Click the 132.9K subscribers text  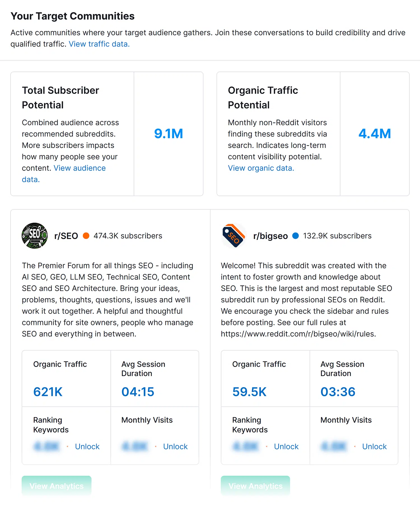[x=337, y=236]
